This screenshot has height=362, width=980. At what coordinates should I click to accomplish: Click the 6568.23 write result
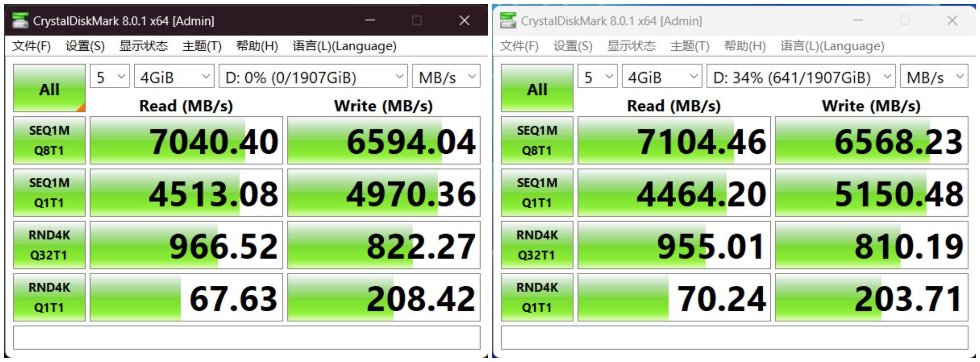(x=872, y=141)
